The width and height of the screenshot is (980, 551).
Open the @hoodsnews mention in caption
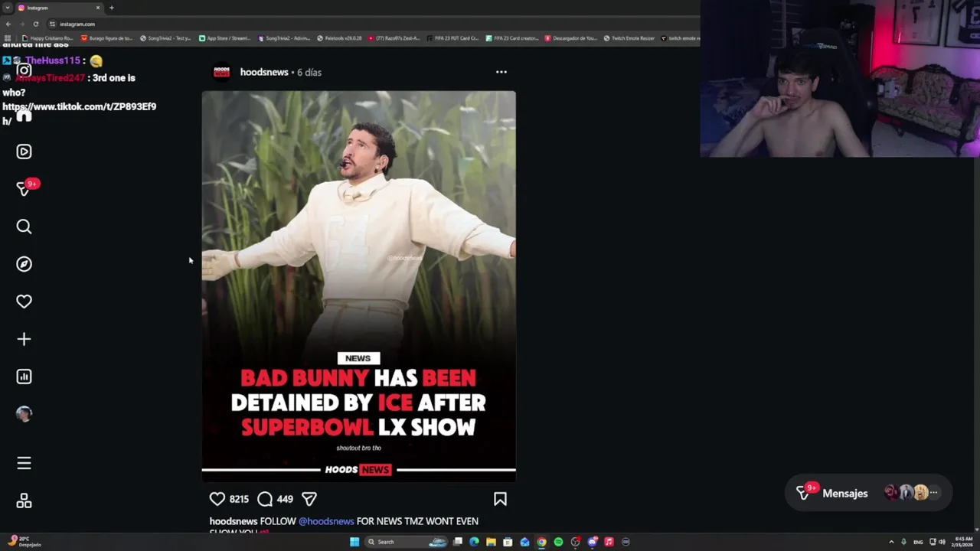pyautogui.click(x=326, y=521)
